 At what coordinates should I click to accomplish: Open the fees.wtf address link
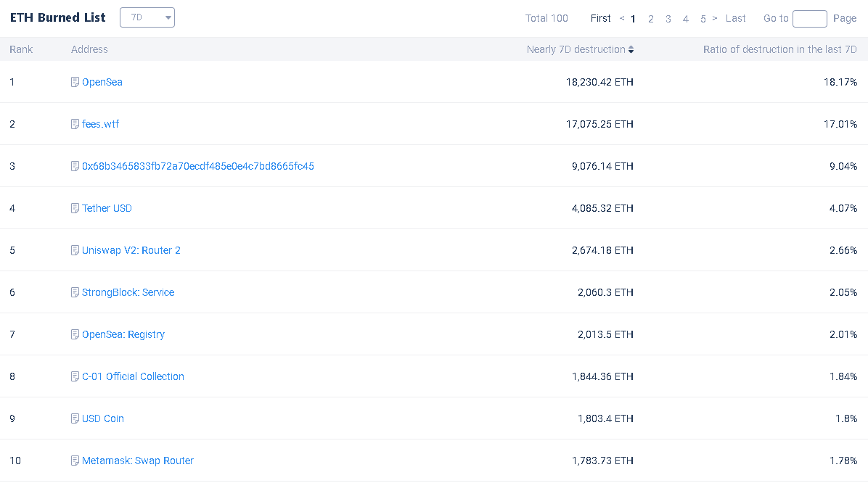100,124
